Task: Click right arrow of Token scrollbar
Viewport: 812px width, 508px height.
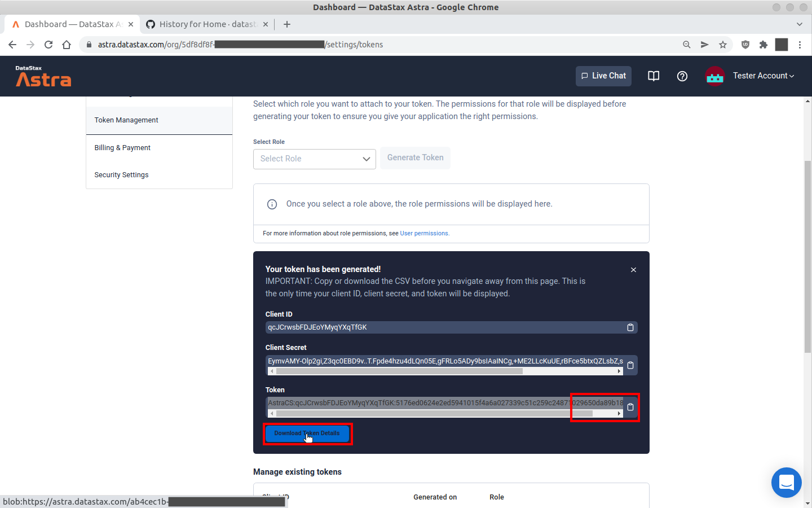Action: tap(619, 414)
